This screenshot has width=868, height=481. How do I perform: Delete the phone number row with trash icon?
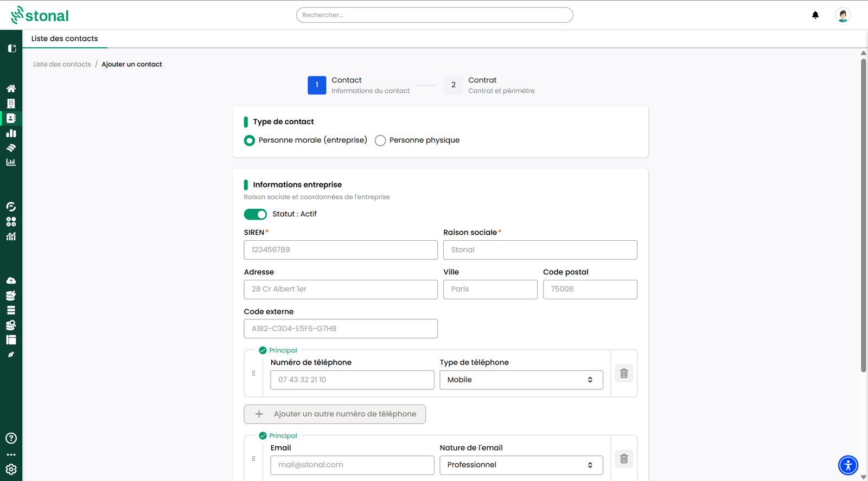coord(624,373)
